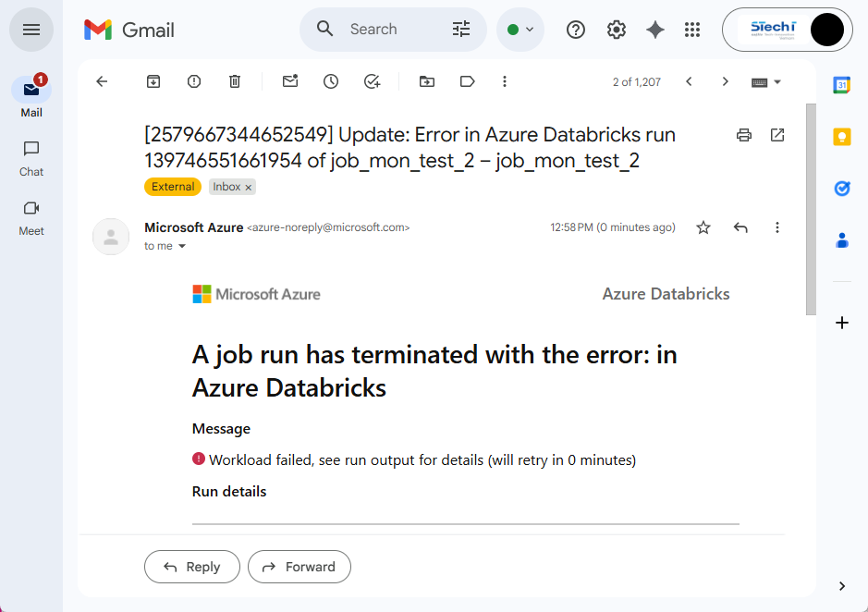Report this email as spam
Image resolution: width=868 pixels, height=612 pixels.
(194, 81)
